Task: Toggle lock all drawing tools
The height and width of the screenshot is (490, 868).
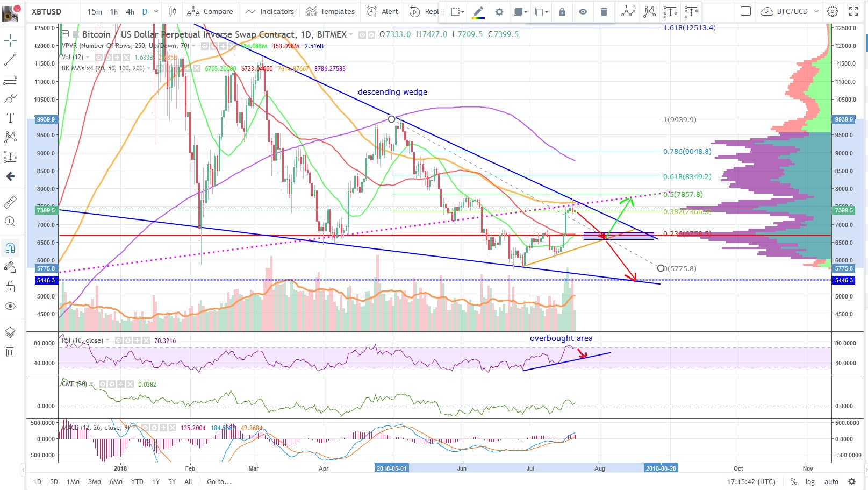Action: pyautogui.click(x=10, y=287)
